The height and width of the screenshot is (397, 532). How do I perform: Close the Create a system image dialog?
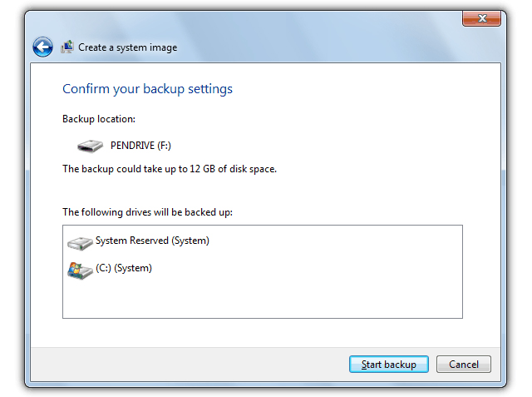480,19
